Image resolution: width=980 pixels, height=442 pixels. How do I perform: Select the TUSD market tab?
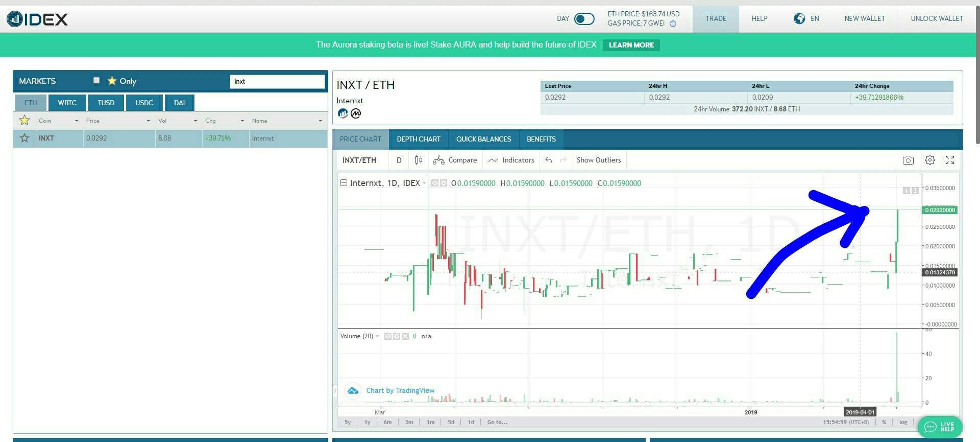[x=106, y=103]
